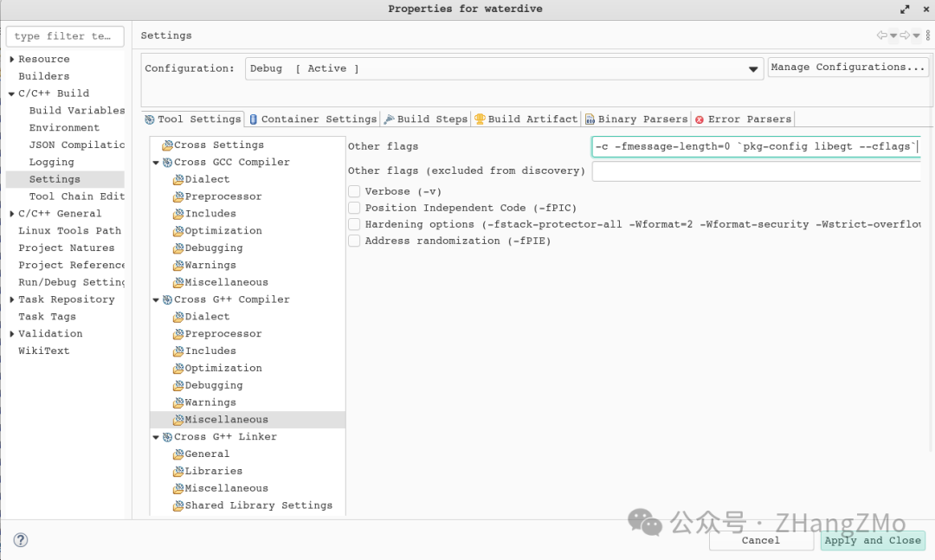Click icon beside GCC Compiler Includes

[x=178, y=214]
